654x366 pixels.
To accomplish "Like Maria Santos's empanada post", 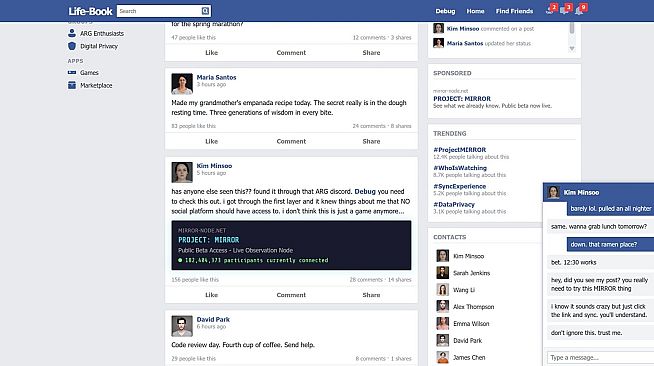I will [x=211, y=141].
